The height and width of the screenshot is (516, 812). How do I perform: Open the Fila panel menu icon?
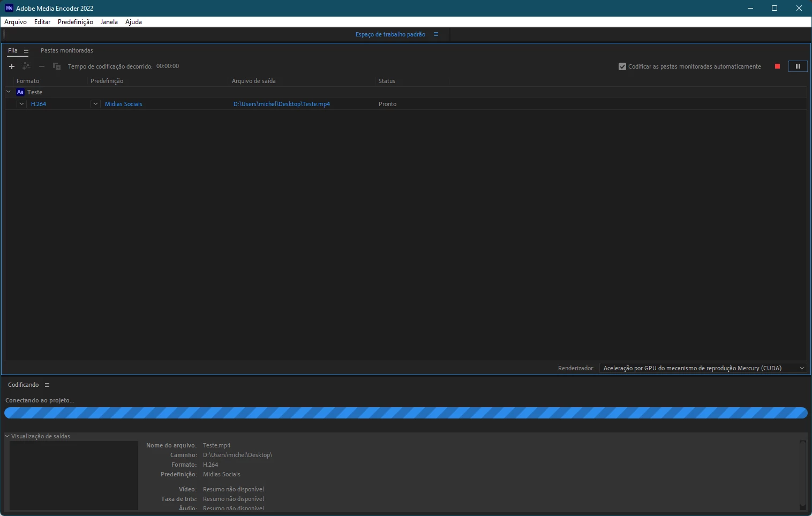click(x=26, y=51)
